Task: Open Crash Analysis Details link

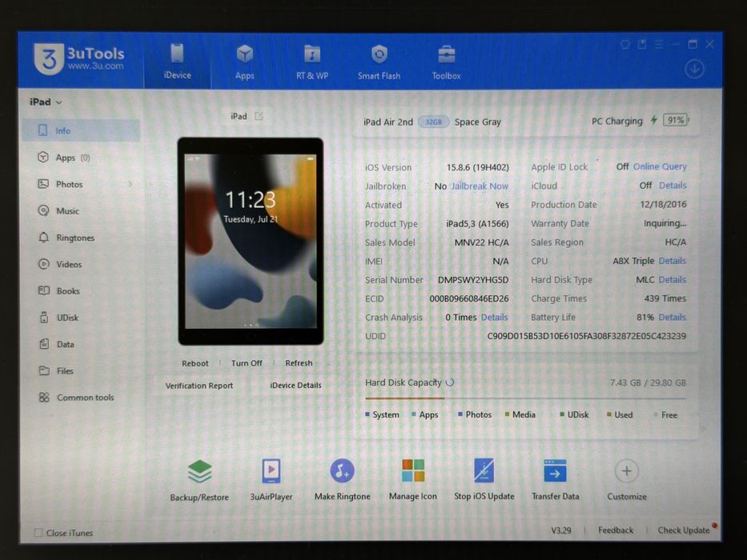Action: click(495, 317)
